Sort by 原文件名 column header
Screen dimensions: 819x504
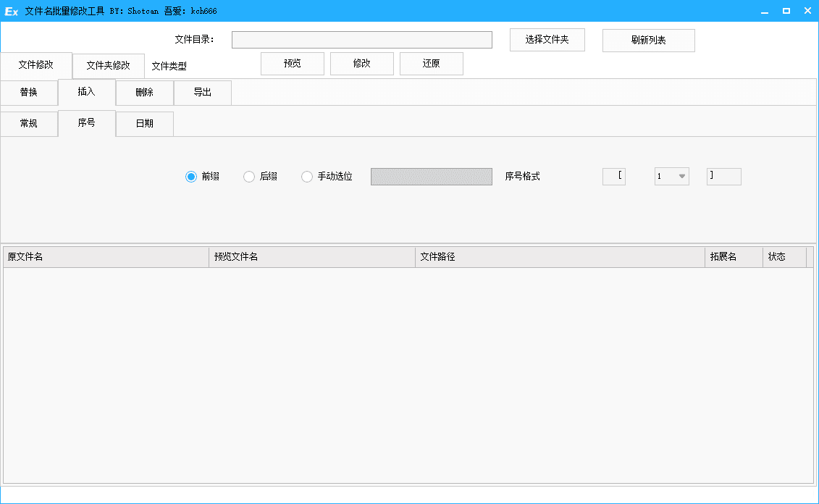click(x=106, y=257)
